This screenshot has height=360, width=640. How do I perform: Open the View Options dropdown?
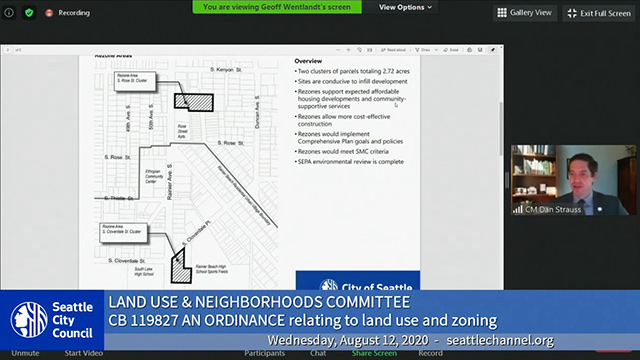coord(405,7)
